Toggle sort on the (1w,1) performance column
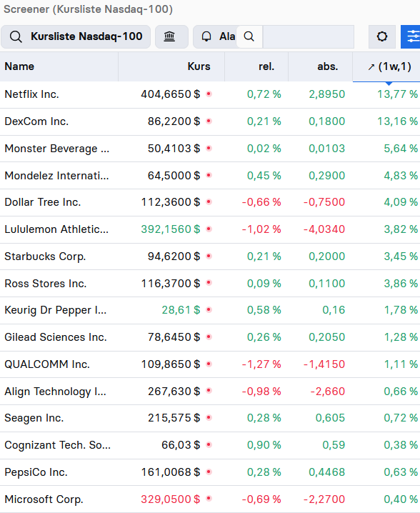Viewport: 420px width, 513px height. click(386, 66)
